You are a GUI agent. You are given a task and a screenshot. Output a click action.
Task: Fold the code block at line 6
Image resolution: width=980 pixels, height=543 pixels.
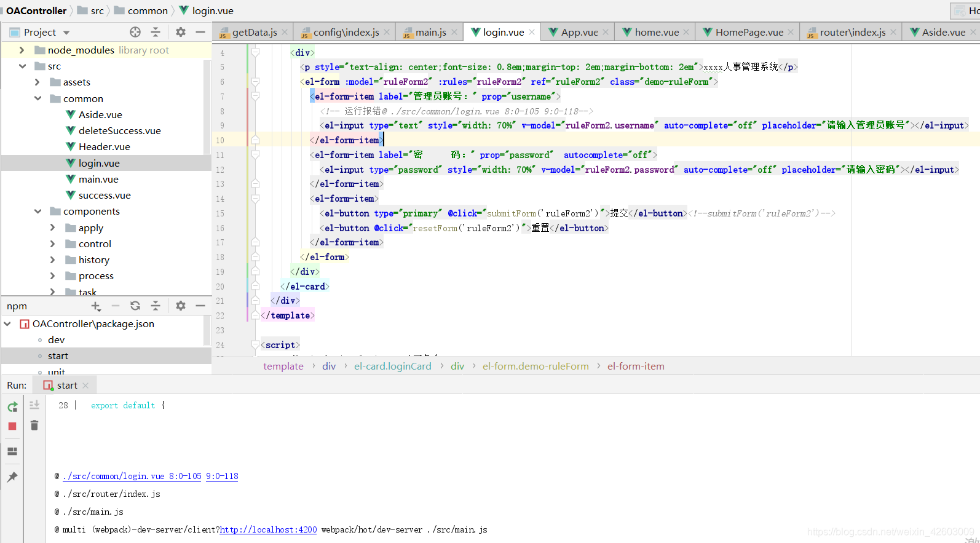point(255,82)
